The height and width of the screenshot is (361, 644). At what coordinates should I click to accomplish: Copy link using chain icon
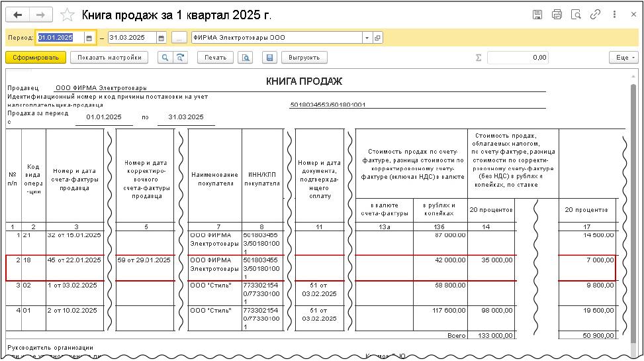tap(595, 15)
